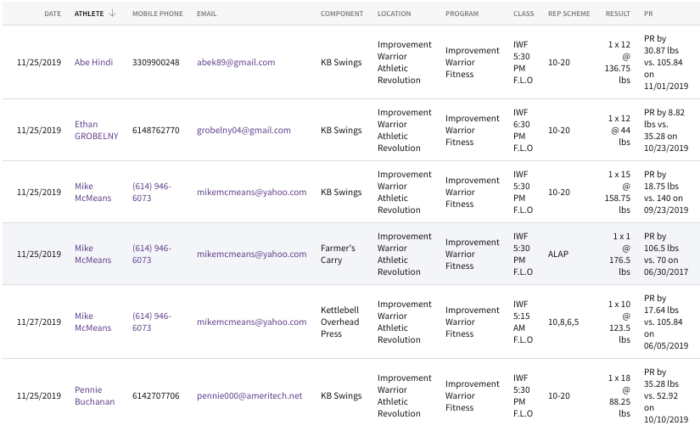Click the Result column header
Screen dimensions: 700x431
click(617, 13)
